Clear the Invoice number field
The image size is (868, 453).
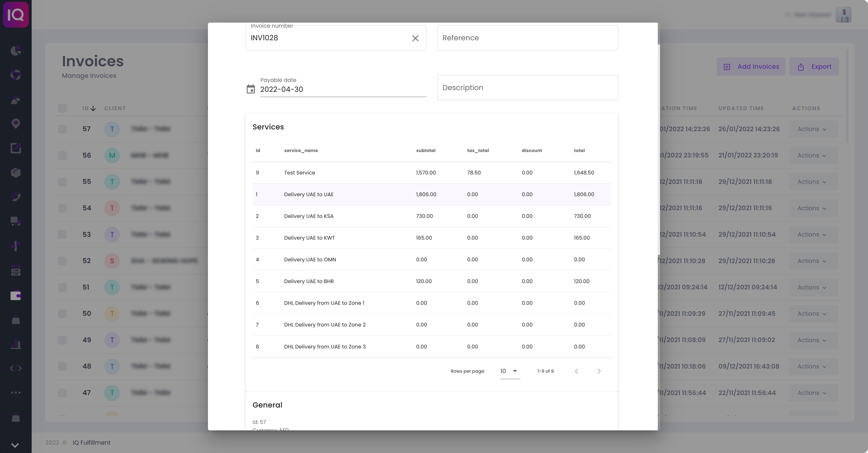415,38
